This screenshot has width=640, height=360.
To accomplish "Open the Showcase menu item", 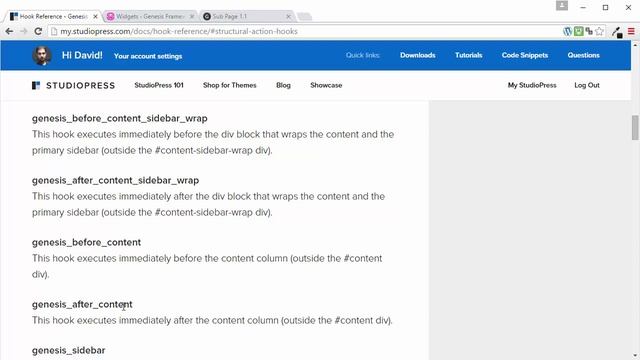I will [x=326, y=85].
